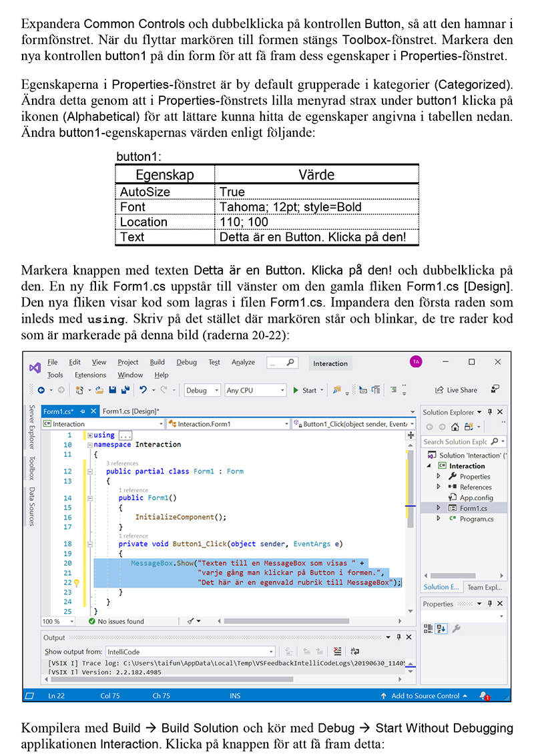Toggle word wrap icon in Output panel
534x756 pixels.
pyautogui.click(x=355, y=651)
